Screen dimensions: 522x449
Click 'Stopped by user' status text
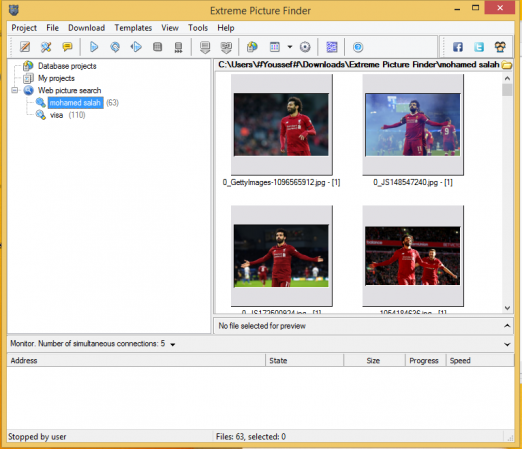(37, 436)
